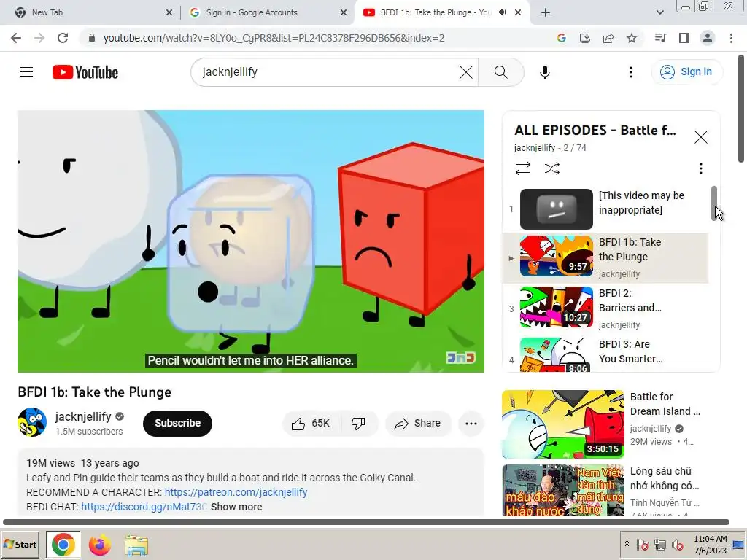Toggle playlist loop

pyautogui.click(x=522, y=168)
